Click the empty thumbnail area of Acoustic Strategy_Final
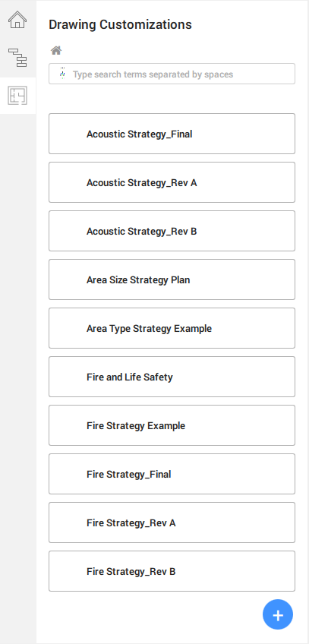This screenshot has width=309, height=644. (68, 134)
